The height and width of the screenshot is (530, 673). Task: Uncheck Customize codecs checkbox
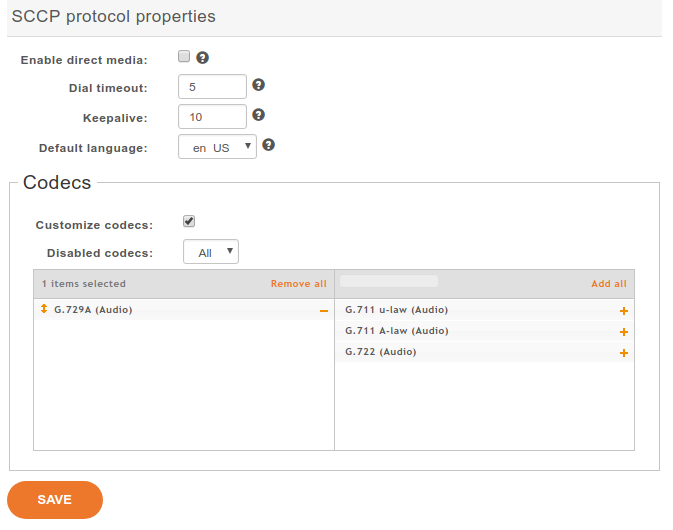(189, 221)
